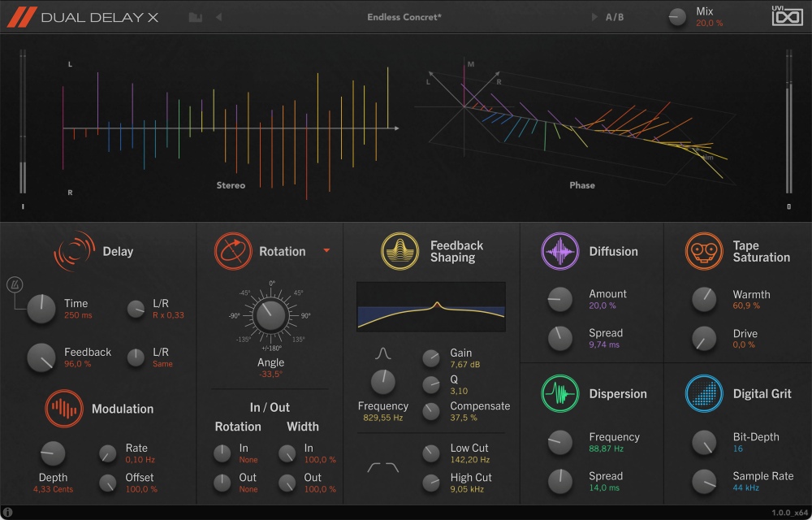Click the Diffusion Amount knob
Image resolution: width=812 pixels, height=520 pixels.
click(559, 299)
